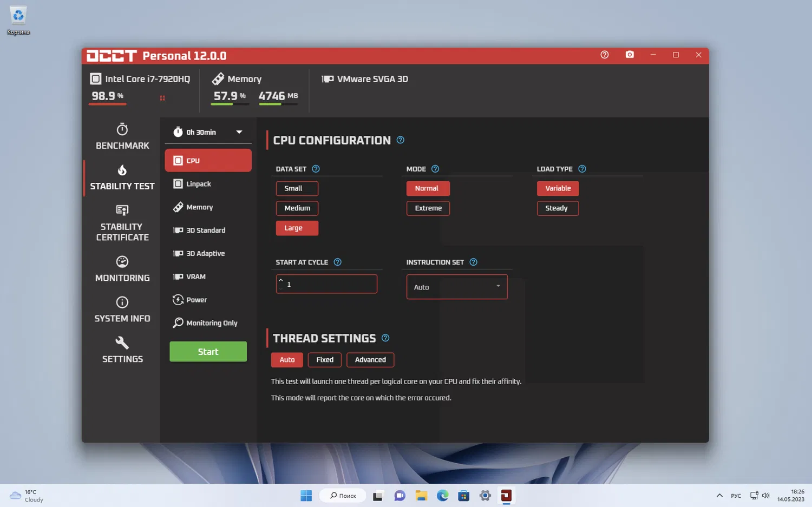Show the Thread Settings help tooltip
The width and height of the screenshot is (812, 507).
pyautogui.click(x=385, y=338)
